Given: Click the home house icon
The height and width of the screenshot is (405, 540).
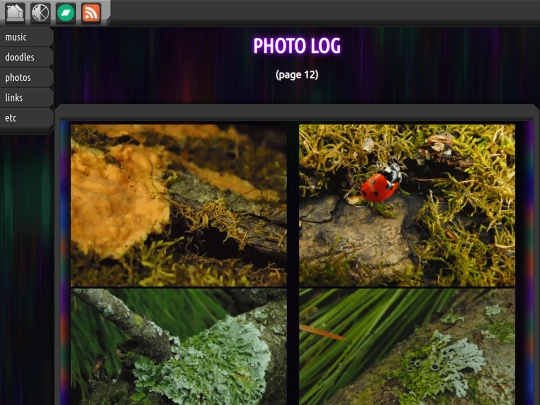Looking at the screenshot, I should (x=15, y=13).
